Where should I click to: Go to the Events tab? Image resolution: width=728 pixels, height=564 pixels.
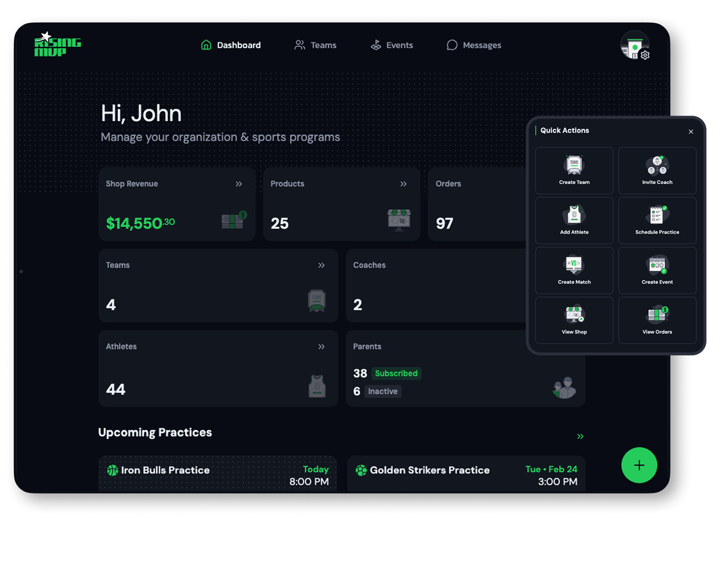click(x=391, y=45)
